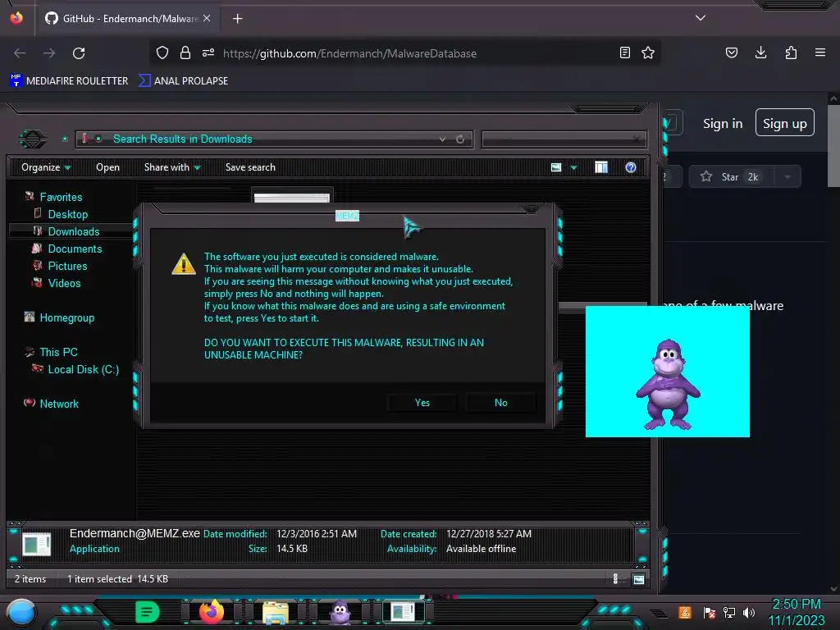The image size is (840, 630).
Task: Open a new browser tab
Action: pos(237,19)
